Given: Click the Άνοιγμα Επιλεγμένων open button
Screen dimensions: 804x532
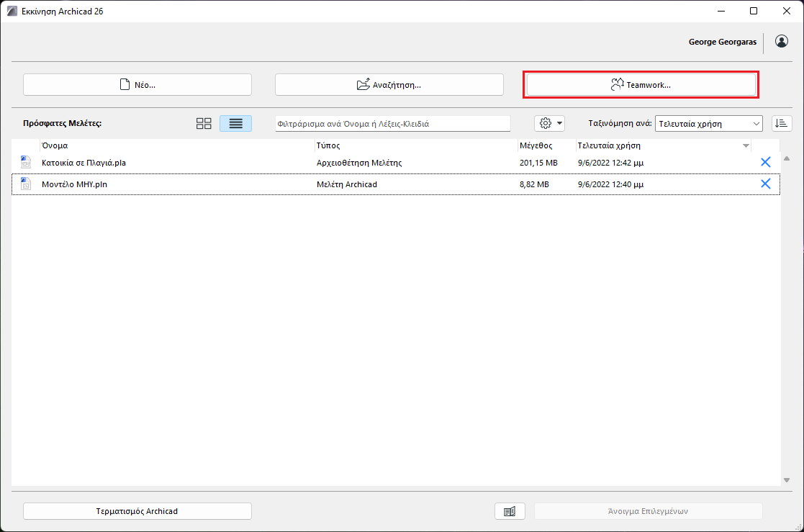Looking at the screenshot, I should [648, 511].
